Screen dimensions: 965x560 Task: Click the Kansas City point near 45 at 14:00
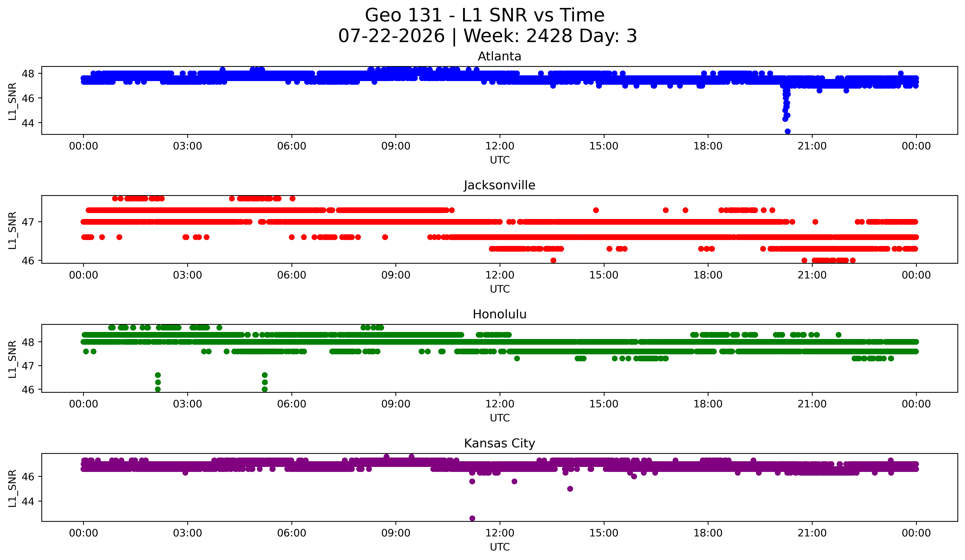point(570,489)
